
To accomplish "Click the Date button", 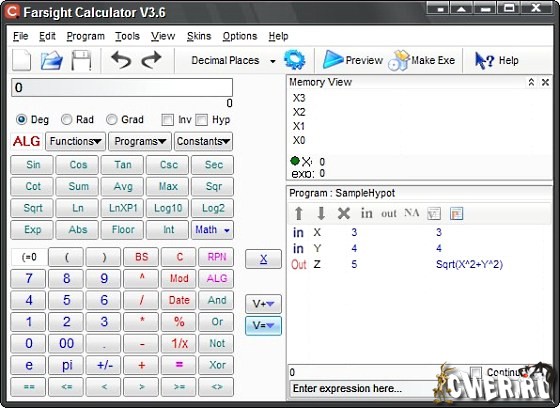I will tap(179, 300).
